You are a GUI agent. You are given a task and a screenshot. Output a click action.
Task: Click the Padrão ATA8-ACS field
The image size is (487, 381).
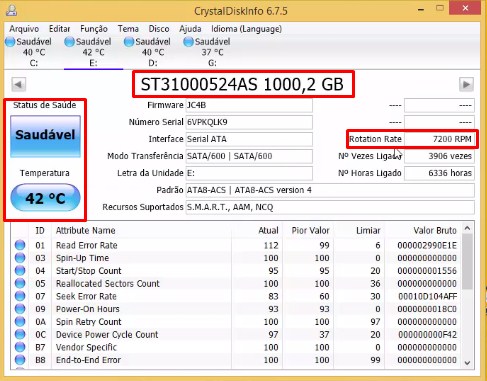coord(330,190)
